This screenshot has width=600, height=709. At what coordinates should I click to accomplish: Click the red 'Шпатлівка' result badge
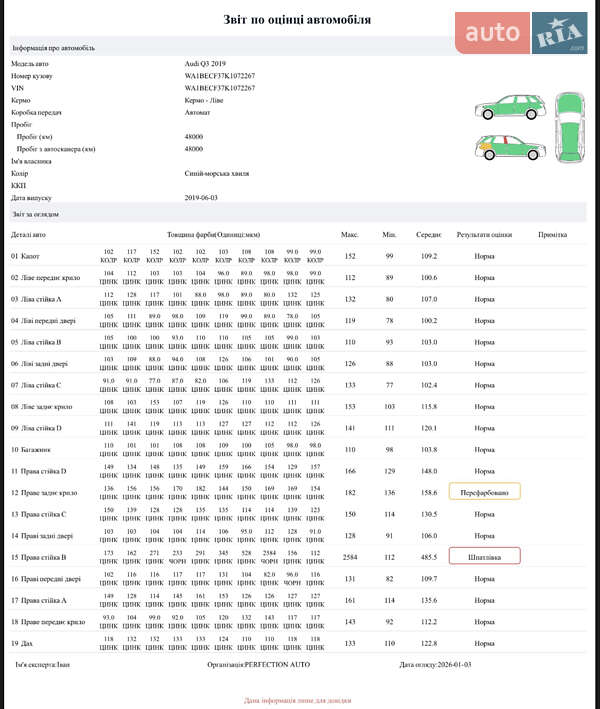485,557
